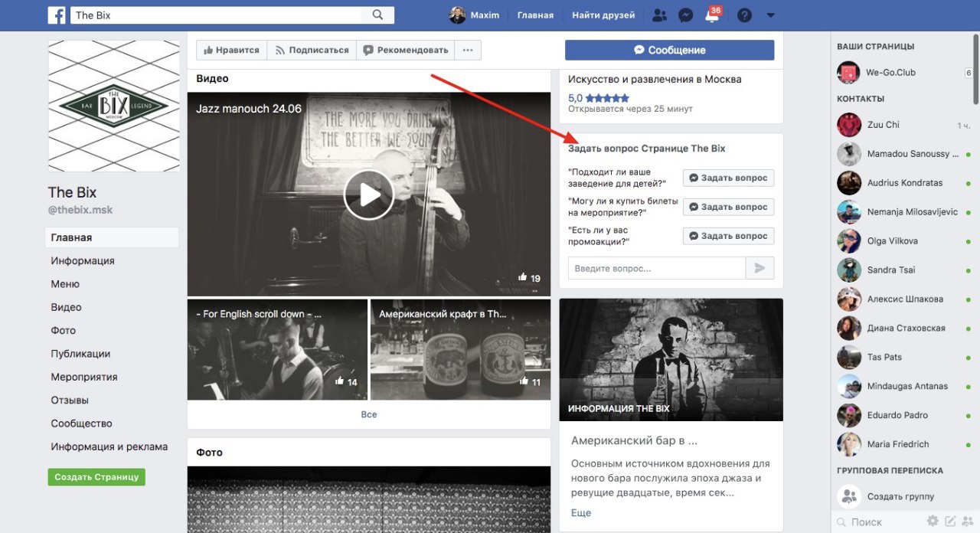Click the Facebook logo icon
980x533 pixels.
pyautogui.click(x=57, y=15)
